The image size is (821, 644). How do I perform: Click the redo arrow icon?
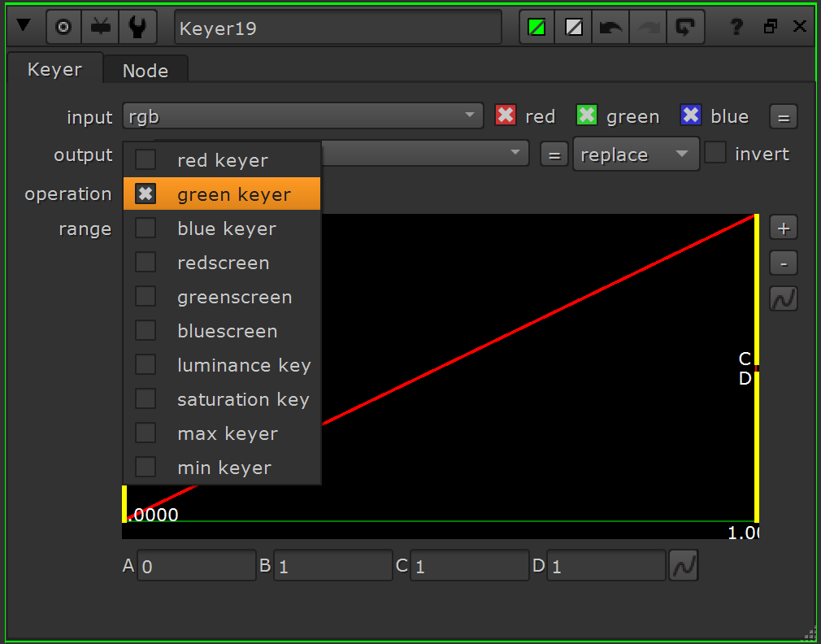click(x=648, y=27)
